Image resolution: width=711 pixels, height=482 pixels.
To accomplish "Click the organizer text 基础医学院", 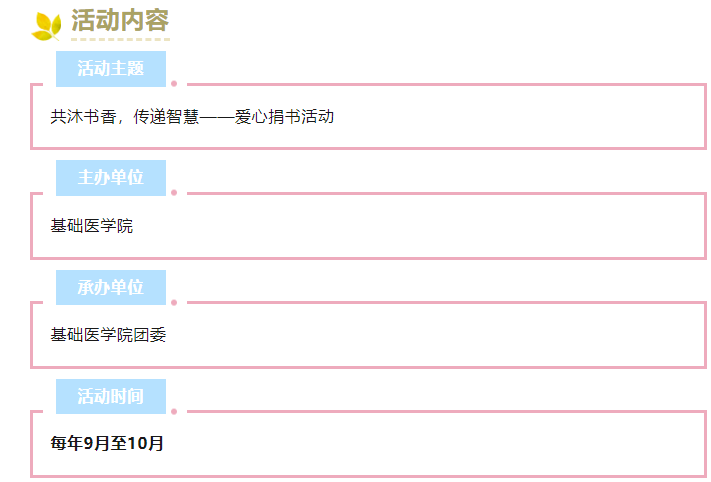I will [x=92, y=226].
